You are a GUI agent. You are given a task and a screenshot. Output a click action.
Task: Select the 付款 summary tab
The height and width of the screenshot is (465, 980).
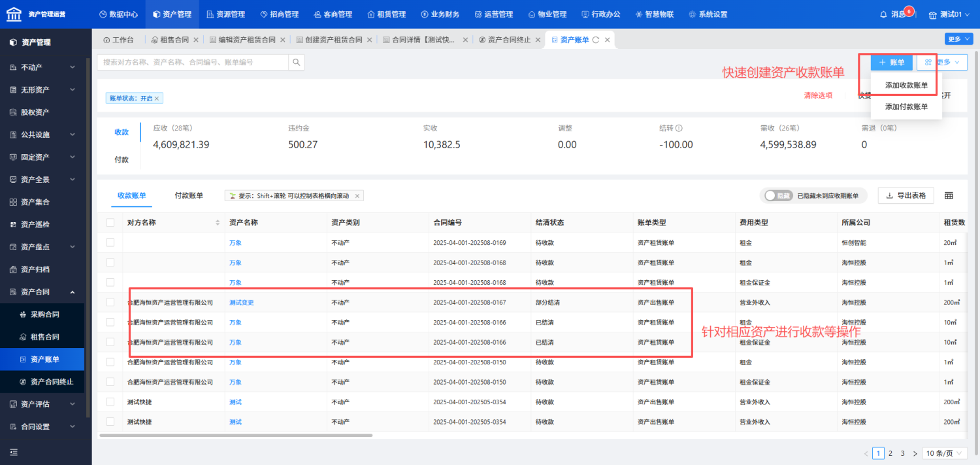click(122, 159)
